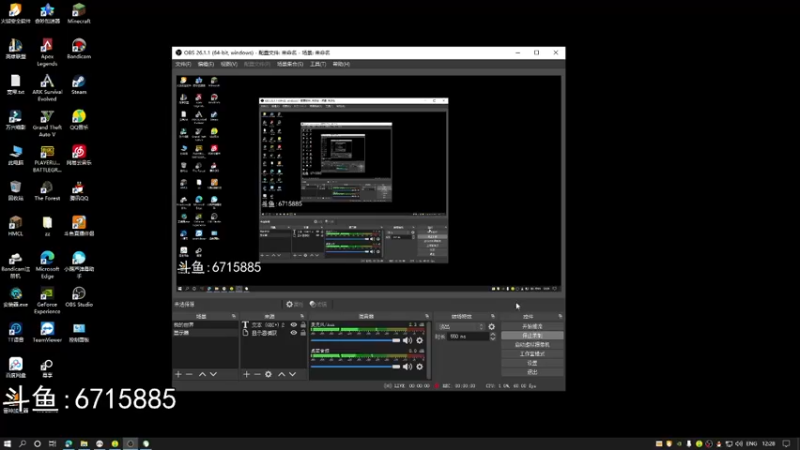This screenshot has width=800, height=450.
Task: Pop out the Audio Mixer dock panel
Action: (427, 316)
